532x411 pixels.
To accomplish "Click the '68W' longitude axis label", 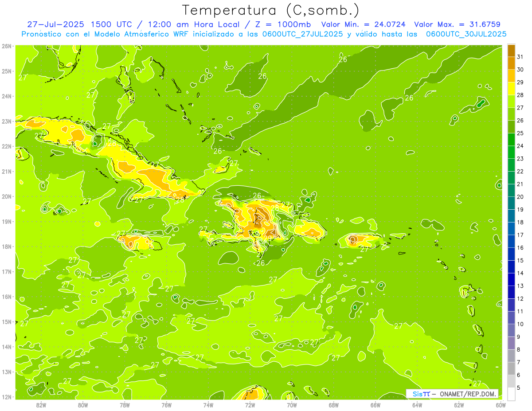I will [x=333, y=405].
